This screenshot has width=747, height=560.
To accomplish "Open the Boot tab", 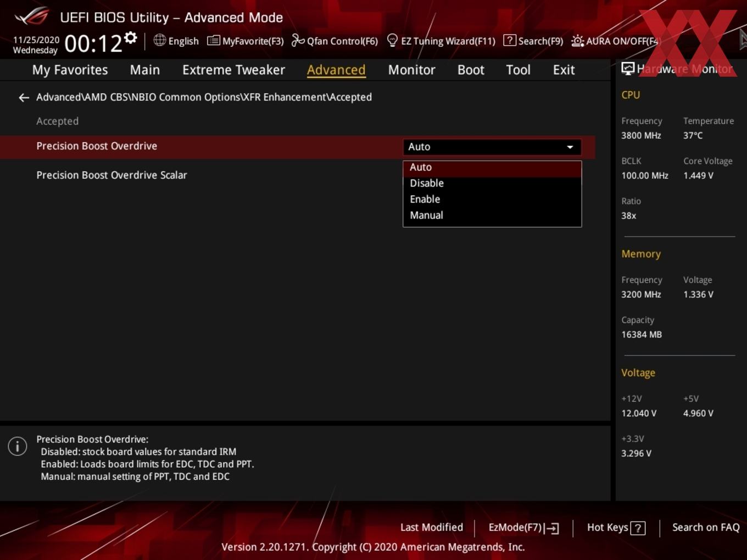I will (x=471, y=70).
